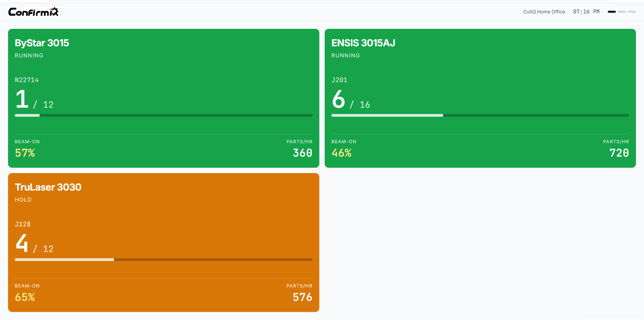644x320 pixels.
Task: Click the ENSIS 3015AJ job progress bar
Action: [x=480, y=115]
